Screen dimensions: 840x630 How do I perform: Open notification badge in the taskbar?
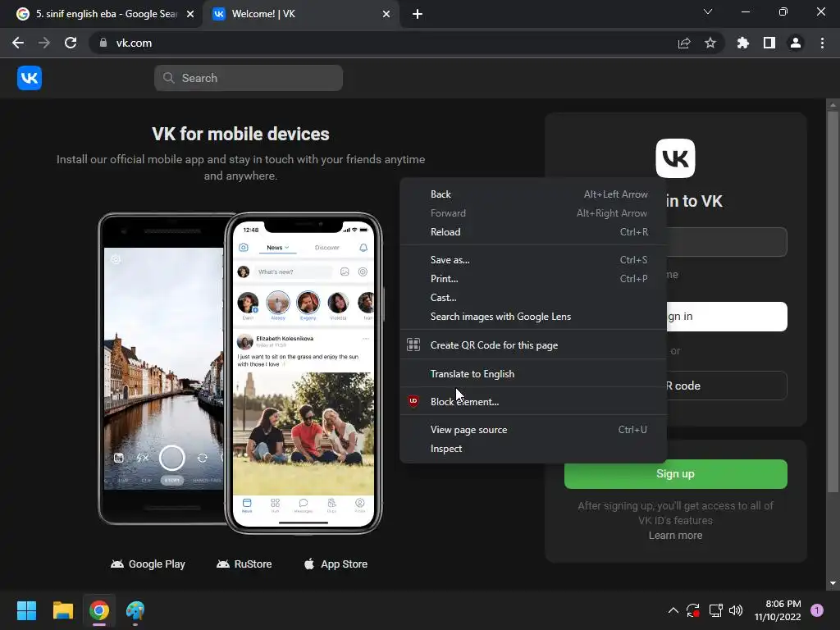pos(817,610)
